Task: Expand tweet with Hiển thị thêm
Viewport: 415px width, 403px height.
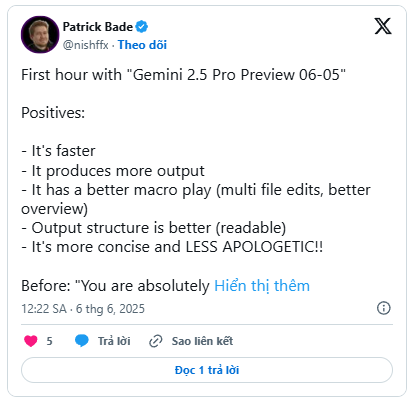Action: point(262,286)
